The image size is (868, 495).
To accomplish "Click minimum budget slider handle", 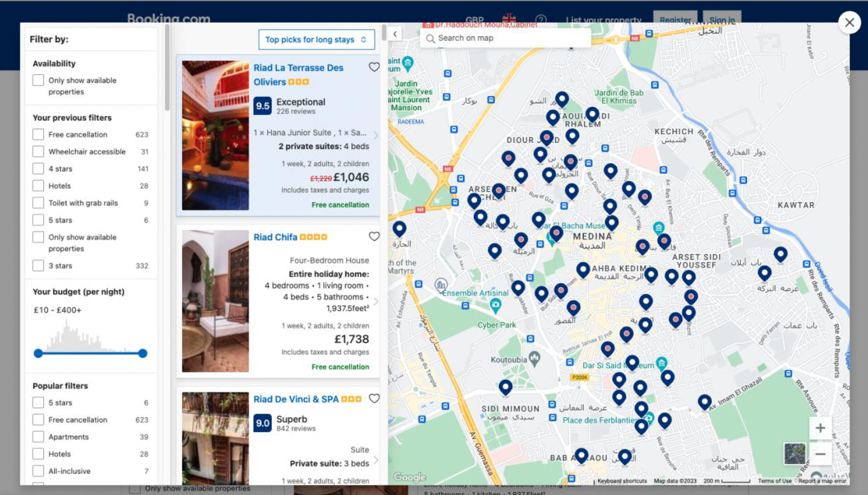I will [39, 353].
